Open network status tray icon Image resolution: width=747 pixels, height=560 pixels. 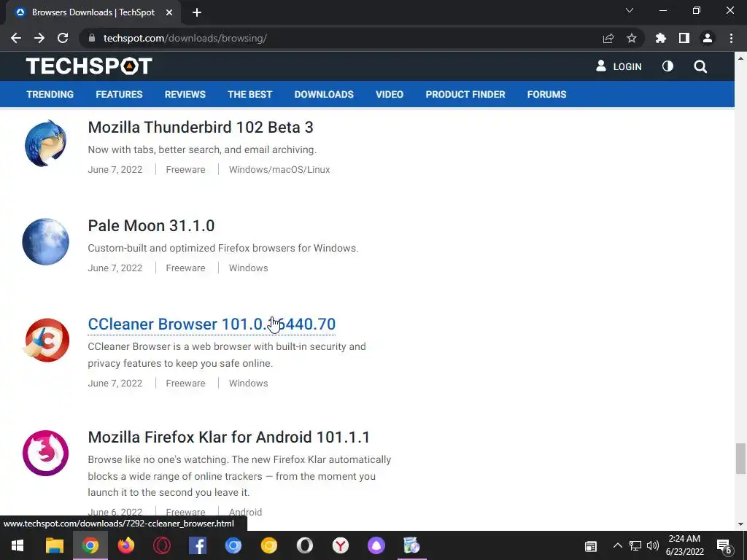point(635,545)
